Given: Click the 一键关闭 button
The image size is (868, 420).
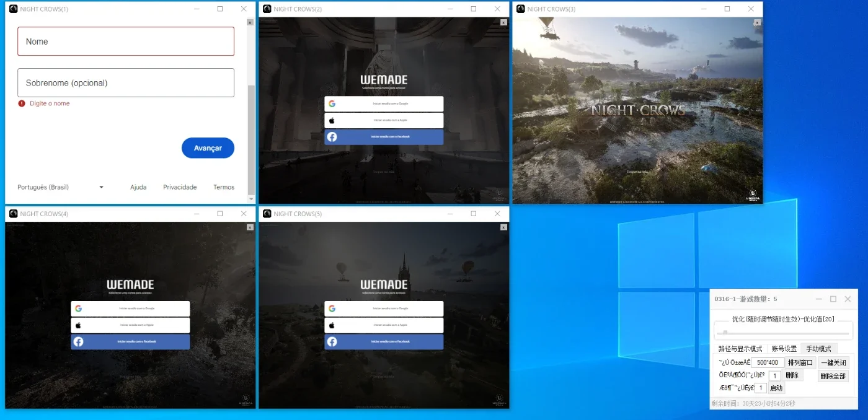Looking at the screenshot, I should (833, 362).
